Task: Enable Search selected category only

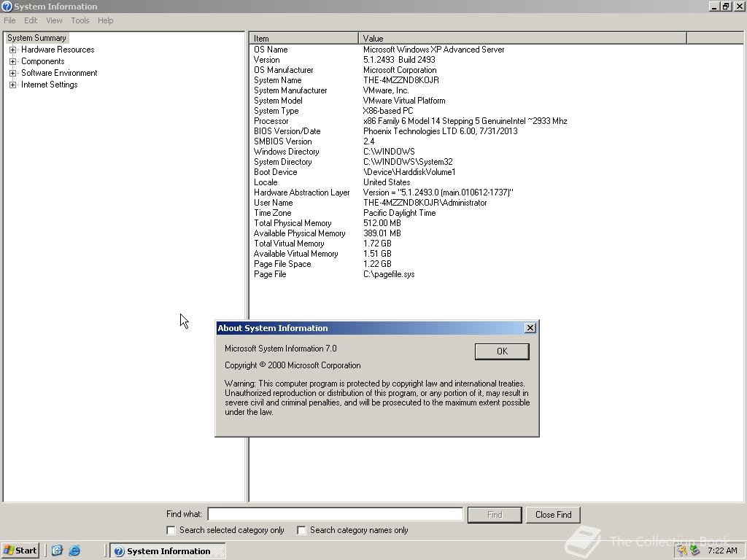Action: (x=171, y=530)
